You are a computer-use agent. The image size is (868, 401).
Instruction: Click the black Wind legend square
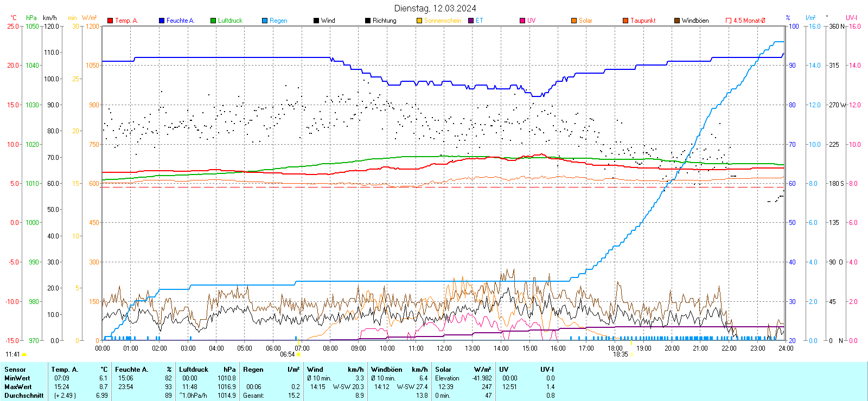tap(316, 21)
